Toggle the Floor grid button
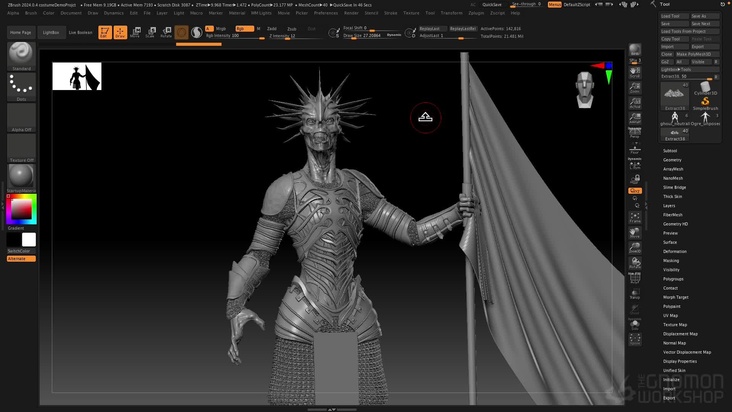Viewport: 732px width, 412px height. [x=635, y=149]
